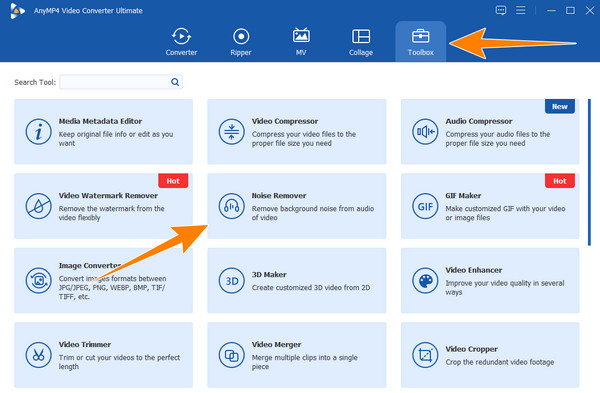This screenshot has width=600, height=393.
Task: Minimize the AnyMP4 window
Action: click(551, 10)
